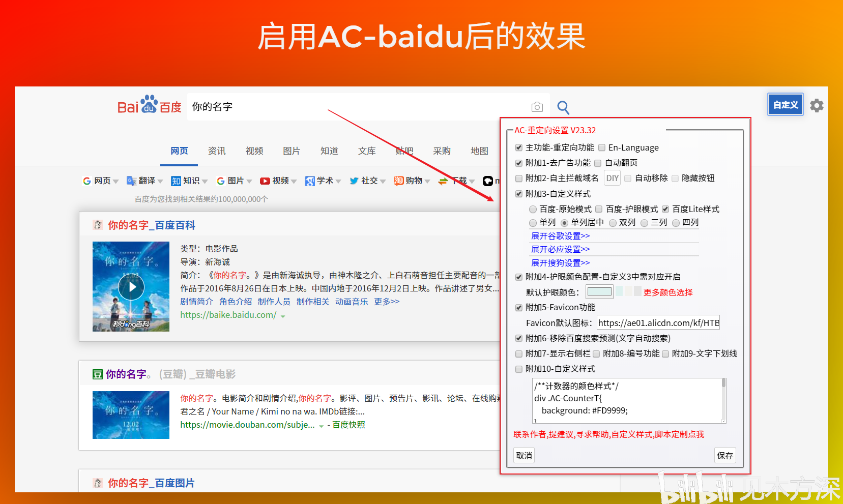
Task: Click the 下载 download icon
Action: (x=443, y=181)
